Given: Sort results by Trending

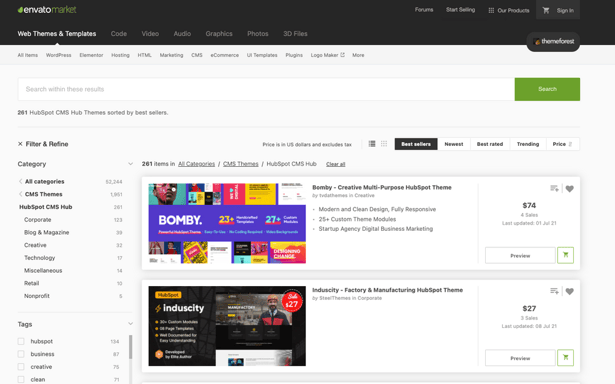Looking at the screenshot, I should point(528,144).
